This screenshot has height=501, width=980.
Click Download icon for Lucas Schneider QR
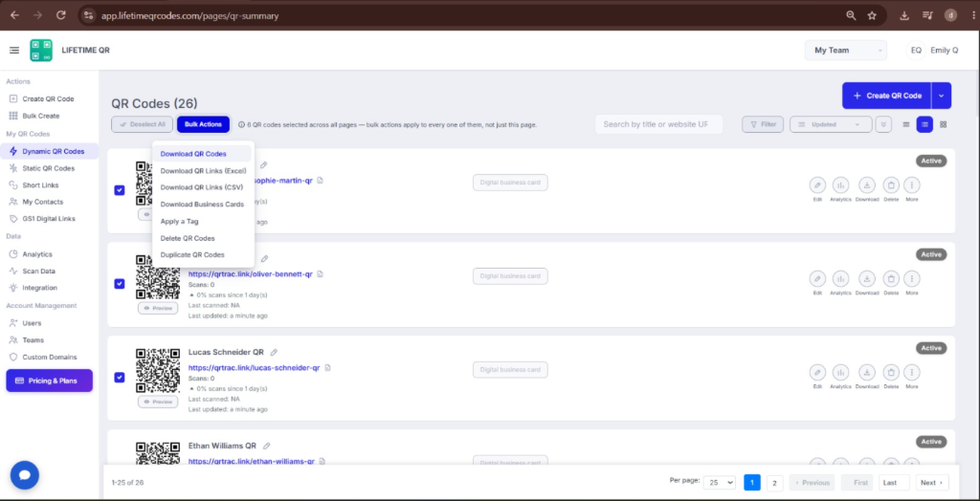point(867,372)
